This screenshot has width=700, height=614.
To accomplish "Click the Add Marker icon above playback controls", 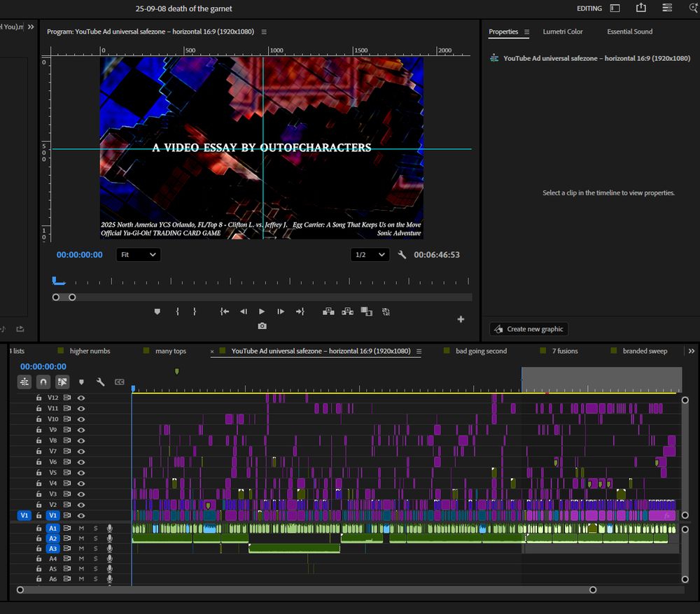I will point(157,311).
